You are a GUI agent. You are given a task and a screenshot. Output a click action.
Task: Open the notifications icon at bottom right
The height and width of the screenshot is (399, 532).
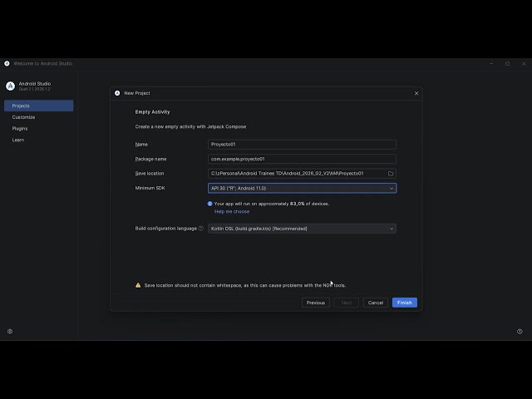(x=520, y=332)
